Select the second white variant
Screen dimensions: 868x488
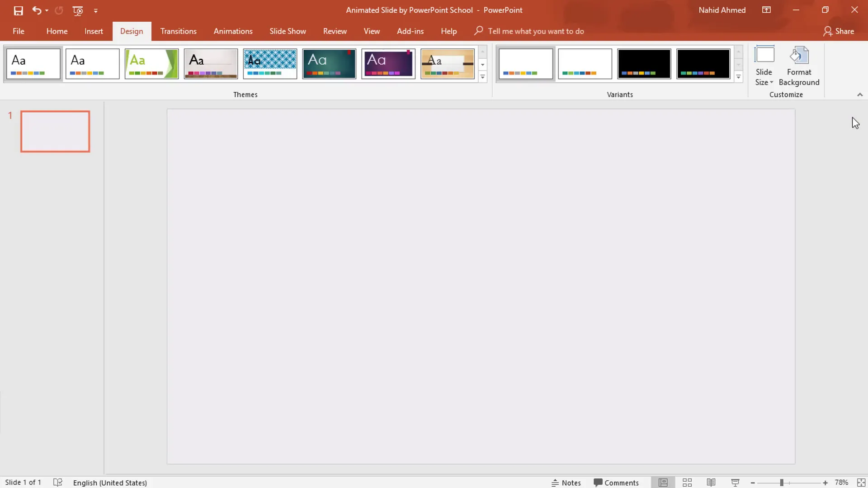click(585, 64)
